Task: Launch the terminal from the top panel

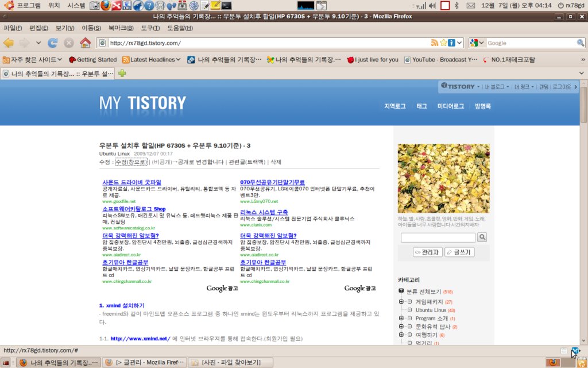Action: (x=226, y=6)
